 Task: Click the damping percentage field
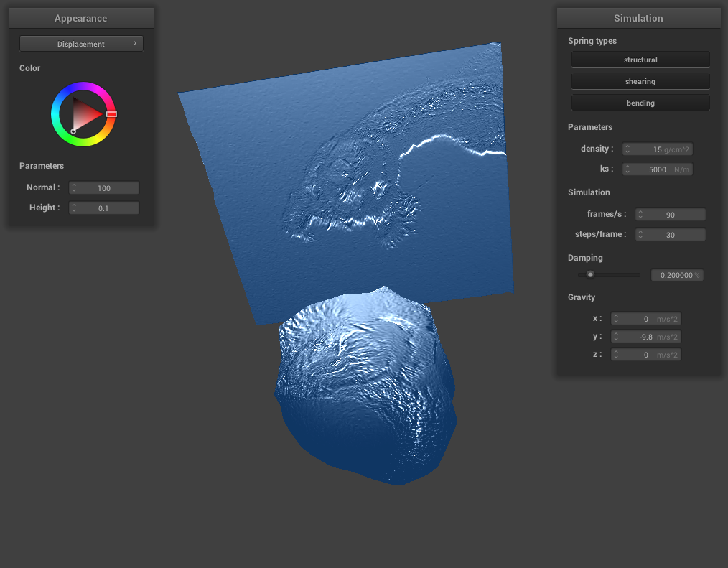(676, 275)
